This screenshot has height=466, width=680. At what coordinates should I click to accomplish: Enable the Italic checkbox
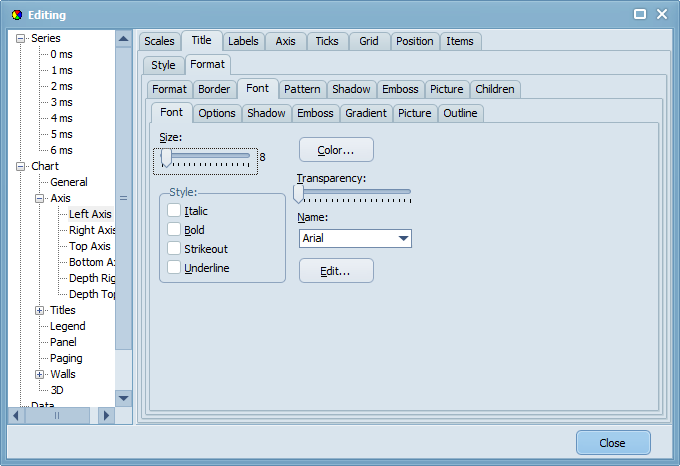pyautogui.click(x=174, y=211)
